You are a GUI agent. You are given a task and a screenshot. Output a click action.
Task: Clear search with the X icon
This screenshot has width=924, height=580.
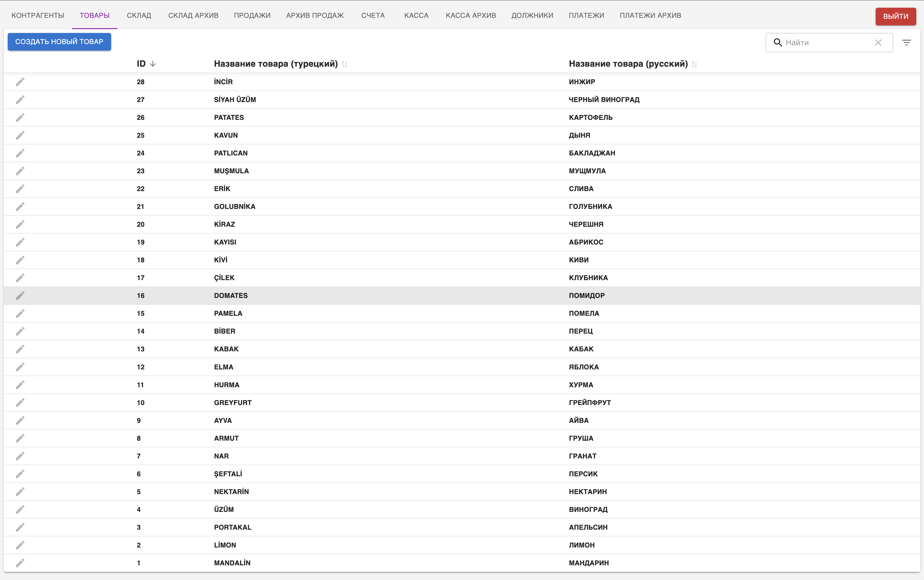[878, 43]
